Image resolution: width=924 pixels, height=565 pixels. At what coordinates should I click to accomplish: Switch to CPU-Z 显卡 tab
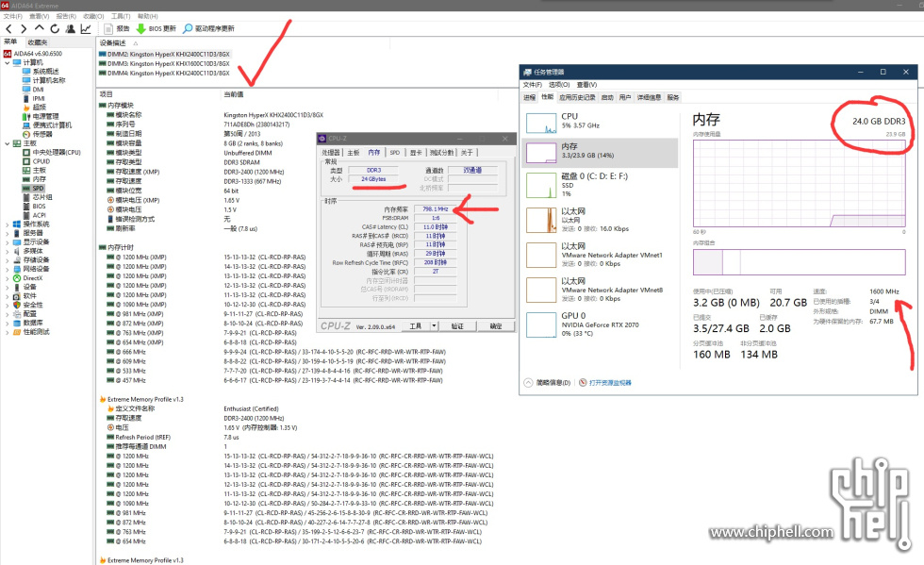coord(416,153)
